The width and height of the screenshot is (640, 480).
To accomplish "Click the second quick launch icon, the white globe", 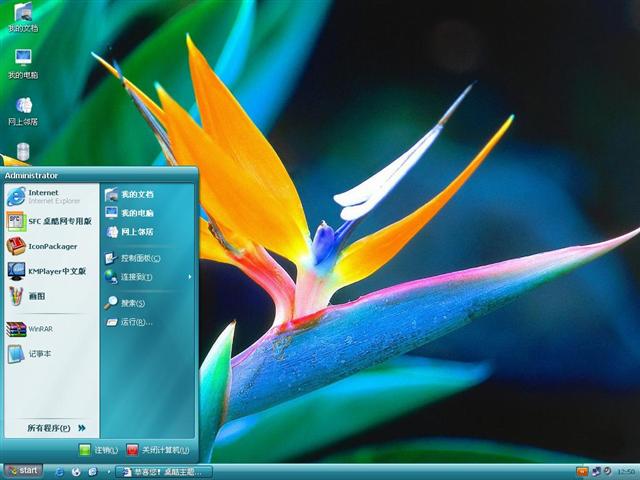I will coord(76,472).
